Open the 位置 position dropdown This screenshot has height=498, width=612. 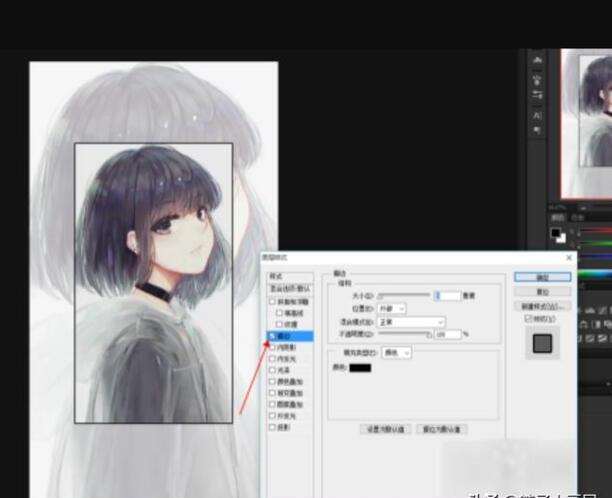391,309
